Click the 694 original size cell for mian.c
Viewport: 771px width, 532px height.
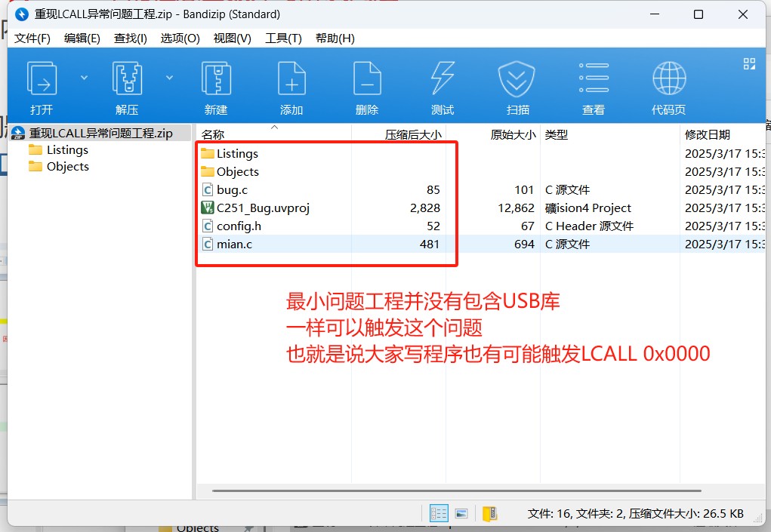click(x=524, y=244)
